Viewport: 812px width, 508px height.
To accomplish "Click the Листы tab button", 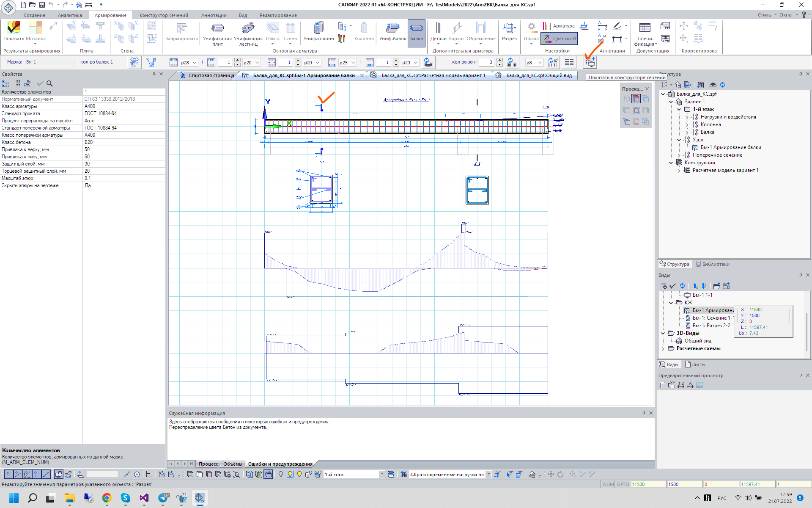I will tap(695, 364).
